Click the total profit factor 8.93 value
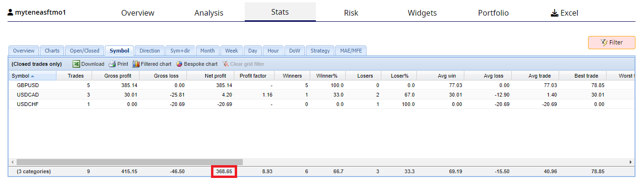Image resolution: width=644 pixels, height=186 pixels. (268, 171)
